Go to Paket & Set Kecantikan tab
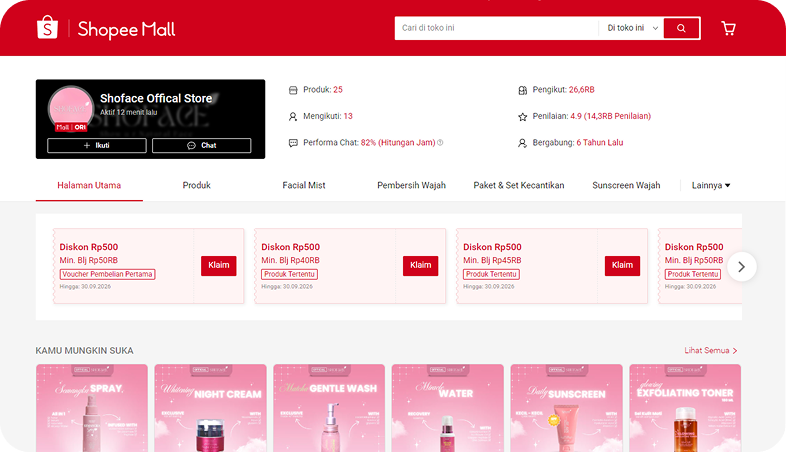 [519, 185]
